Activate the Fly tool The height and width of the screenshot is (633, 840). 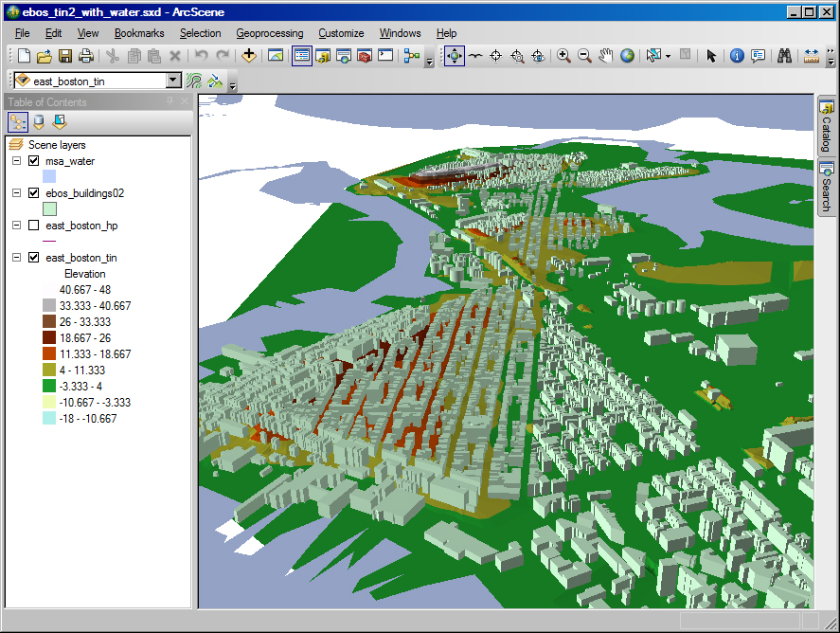[x=474, y=55]
